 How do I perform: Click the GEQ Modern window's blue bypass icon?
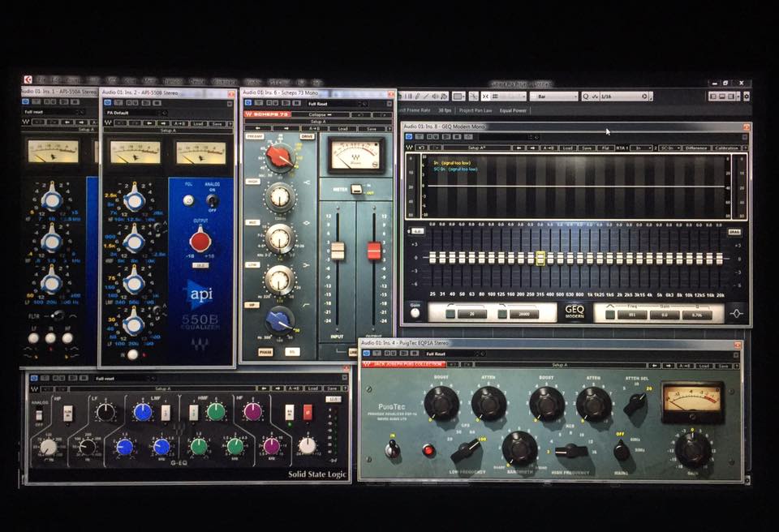(x=409, y=136)
